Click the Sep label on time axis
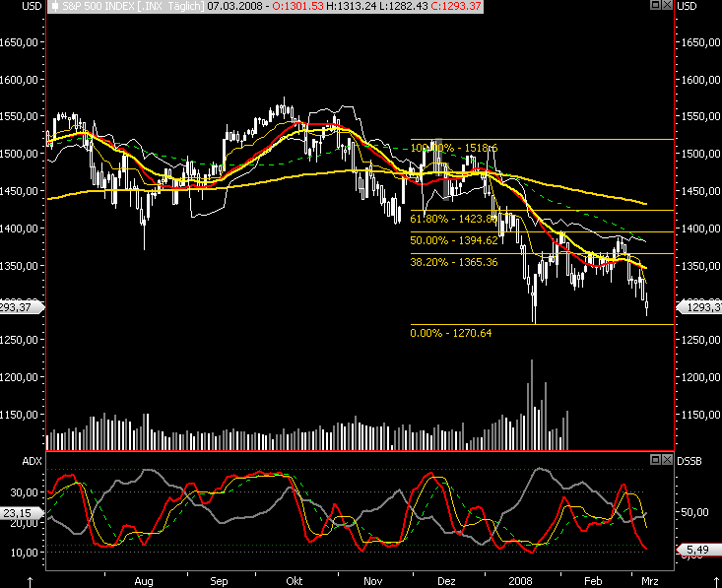The height and width of the screenshot is (588, 722). [x=219, y=581]
